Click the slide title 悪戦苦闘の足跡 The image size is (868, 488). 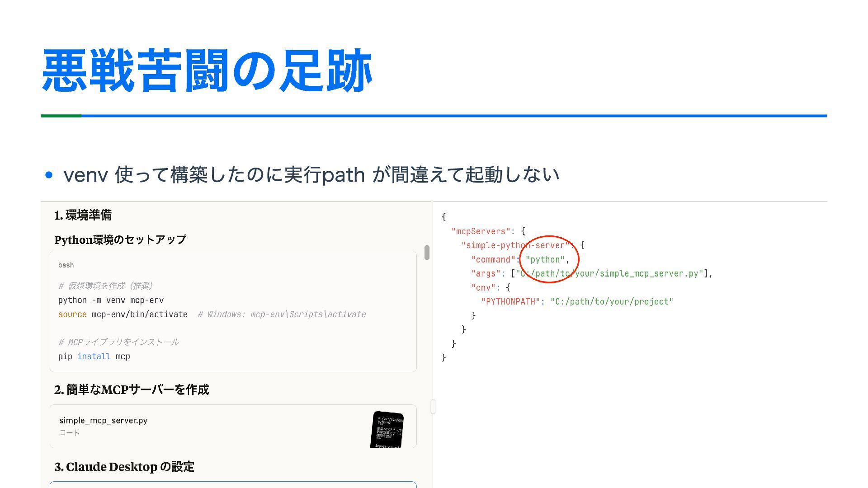click(x=207, y=71)
